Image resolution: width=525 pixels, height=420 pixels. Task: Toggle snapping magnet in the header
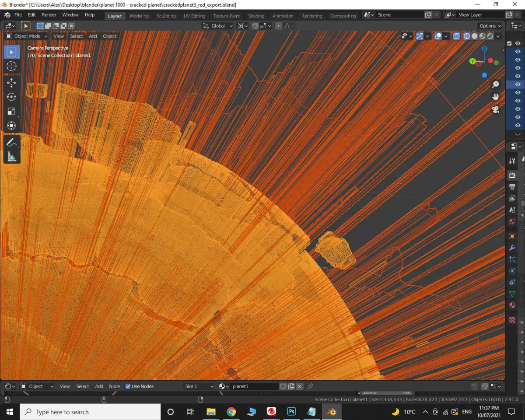tap(255, 26)
